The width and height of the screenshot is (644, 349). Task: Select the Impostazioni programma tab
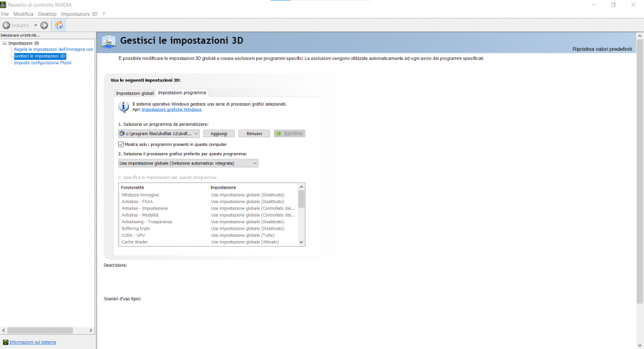pyautogui.click(x=182, y=93)
